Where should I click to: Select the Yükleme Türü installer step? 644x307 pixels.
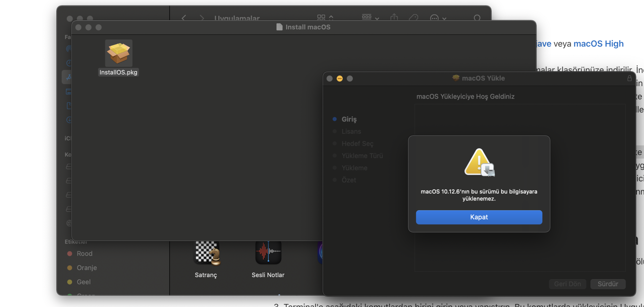pos(362,156)
